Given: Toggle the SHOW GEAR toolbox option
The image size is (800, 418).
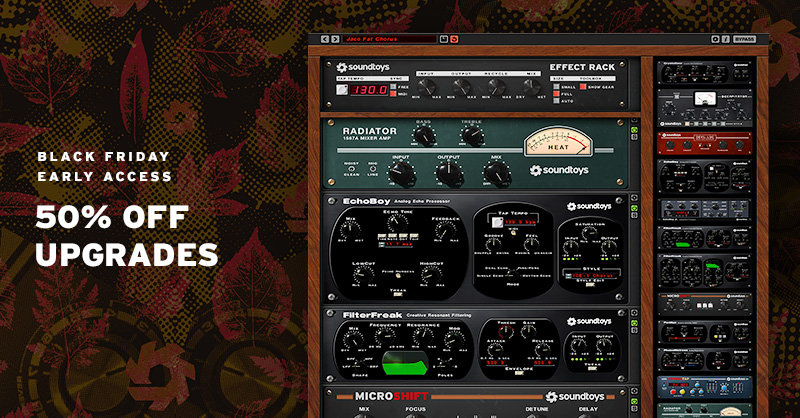Looking at the screenshot, I should coord(583,87).
